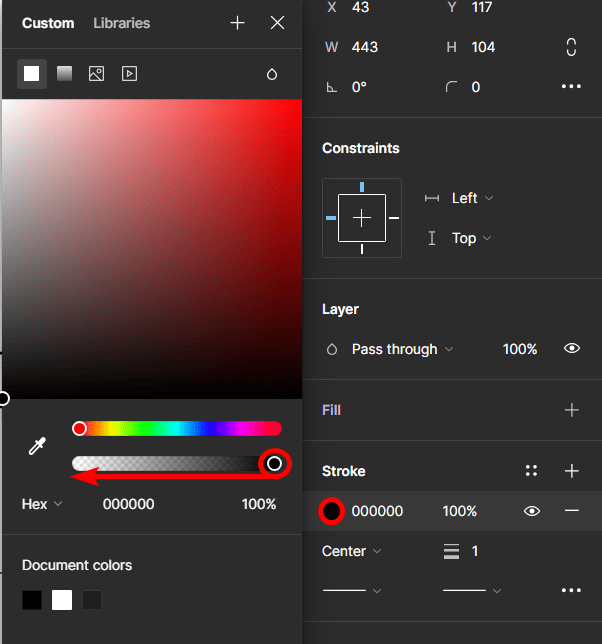This screenshot has height=644, width=602.
Task: Edit the layer opacity 100%
Action: pos(520,349)
